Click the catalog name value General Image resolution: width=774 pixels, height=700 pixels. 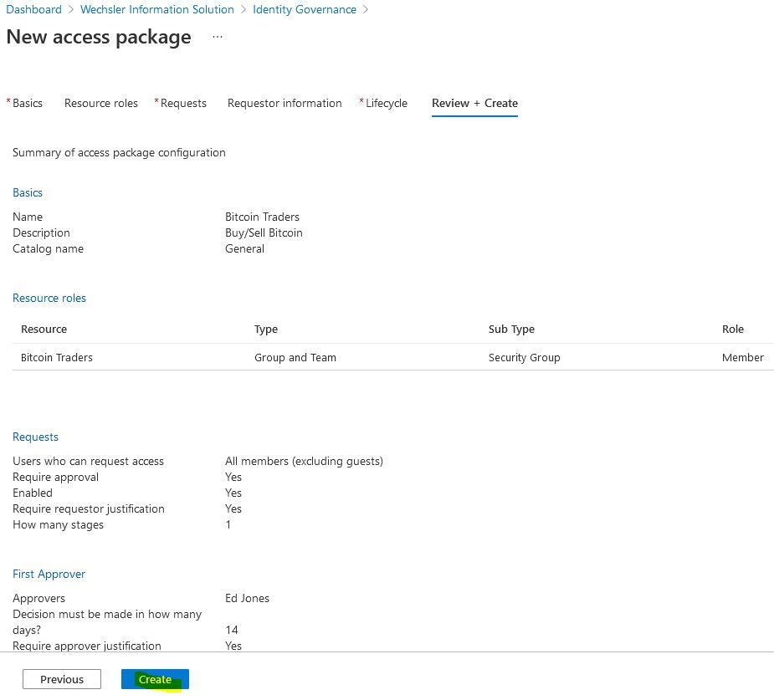click(245, 248)
